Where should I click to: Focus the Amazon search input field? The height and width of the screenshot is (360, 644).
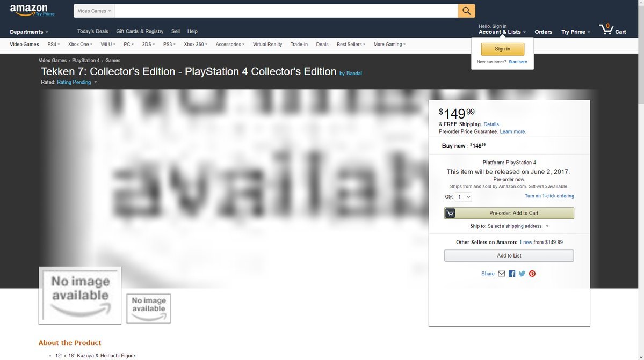286,11
